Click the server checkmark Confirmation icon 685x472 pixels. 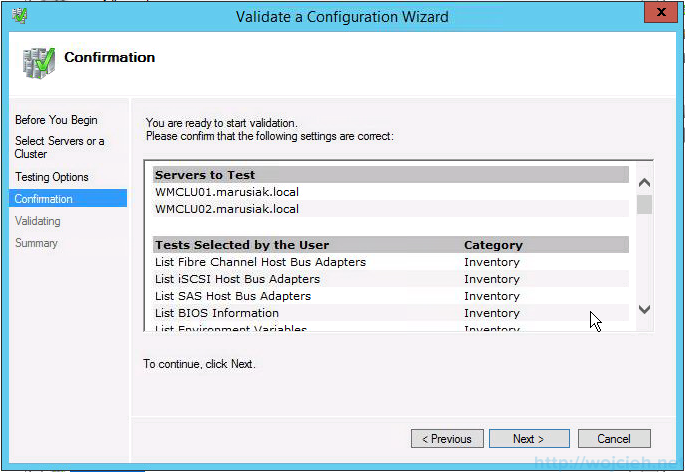point(39,63)
